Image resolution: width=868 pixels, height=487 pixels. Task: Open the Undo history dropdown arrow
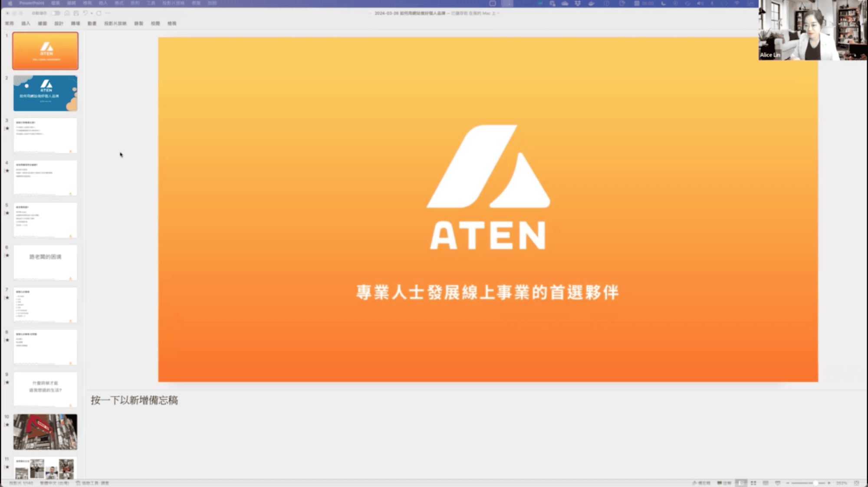click(92, 13)
